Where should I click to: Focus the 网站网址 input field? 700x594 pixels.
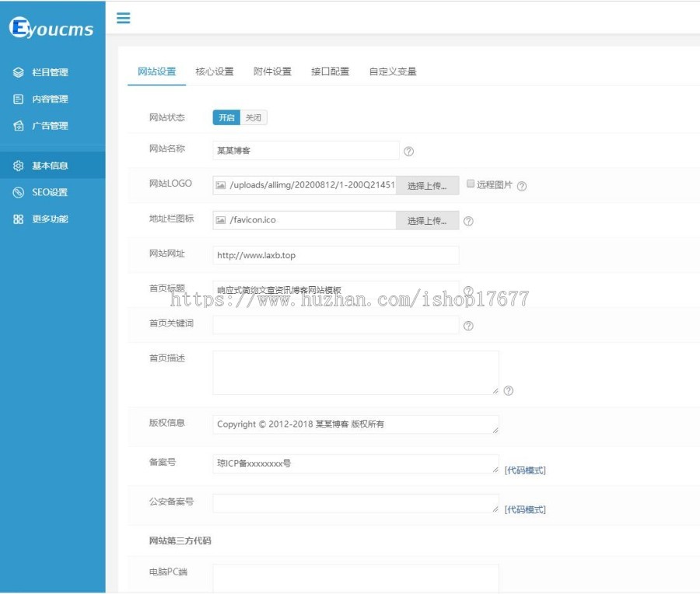[336, 255]
